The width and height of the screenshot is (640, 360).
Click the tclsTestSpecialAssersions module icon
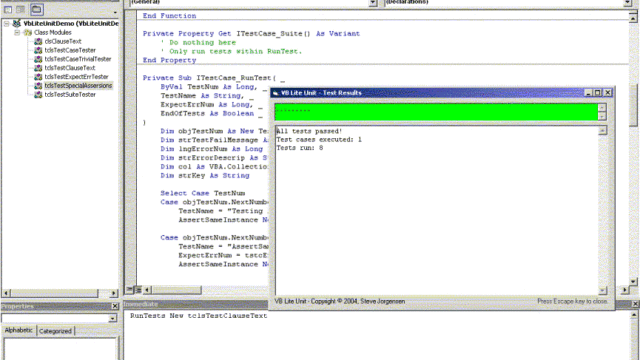point(38,86)
